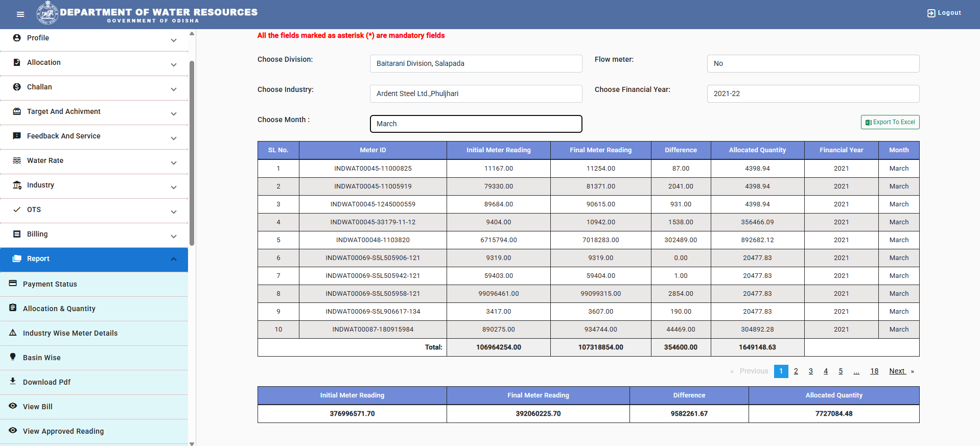
Task: Click the Industry building icon
Action: 17,185
